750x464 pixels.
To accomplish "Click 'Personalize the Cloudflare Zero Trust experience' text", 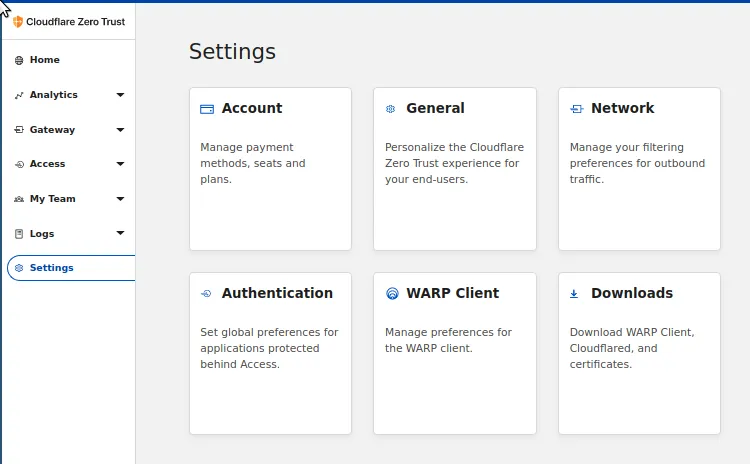I will 454,163.
